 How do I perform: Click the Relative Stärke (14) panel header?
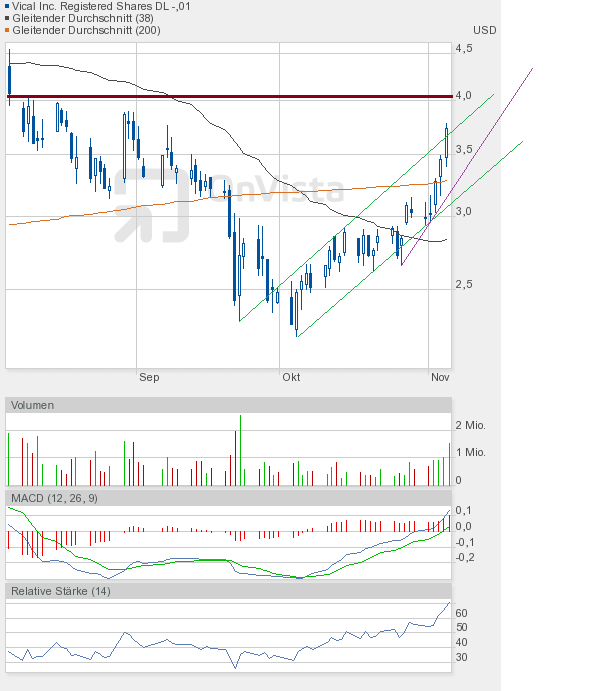[61, 591]
